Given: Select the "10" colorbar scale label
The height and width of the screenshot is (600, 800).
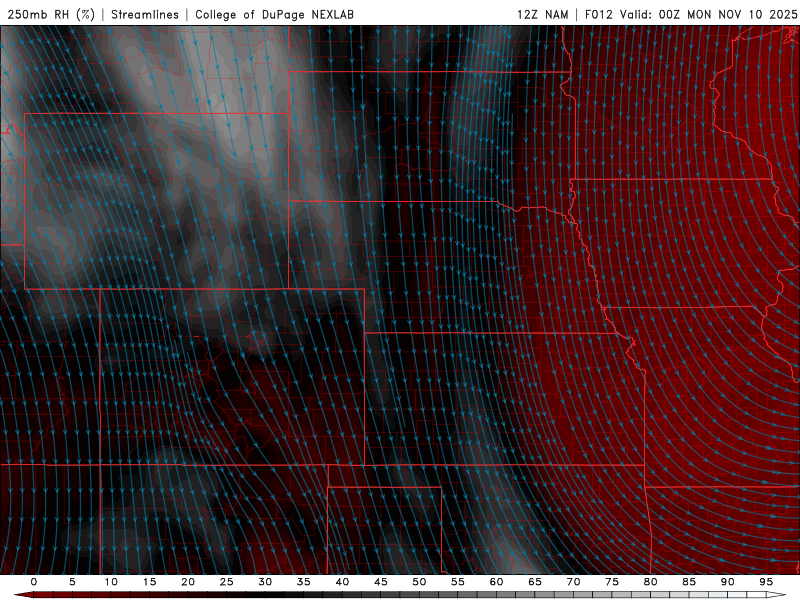Looking at the screenshot, I should coord(111,582).
